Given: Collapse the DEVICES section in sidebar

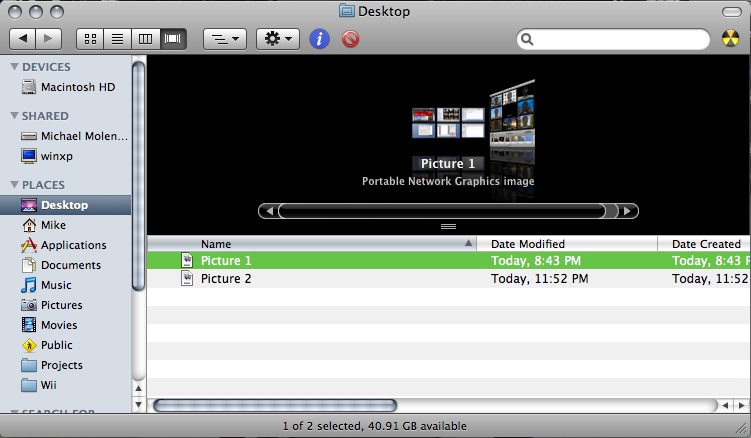Looking at the screenshot, I should (14, 67).
